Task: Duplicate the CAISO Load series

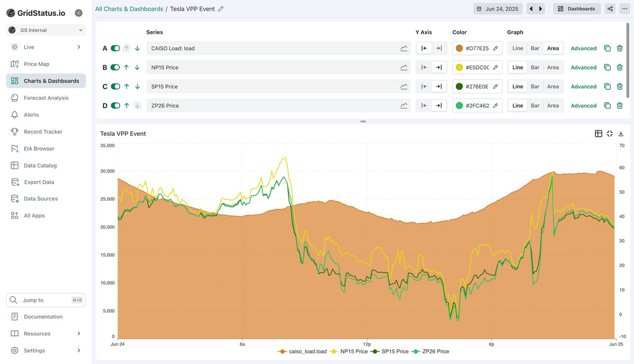Action: pos(607,48)
